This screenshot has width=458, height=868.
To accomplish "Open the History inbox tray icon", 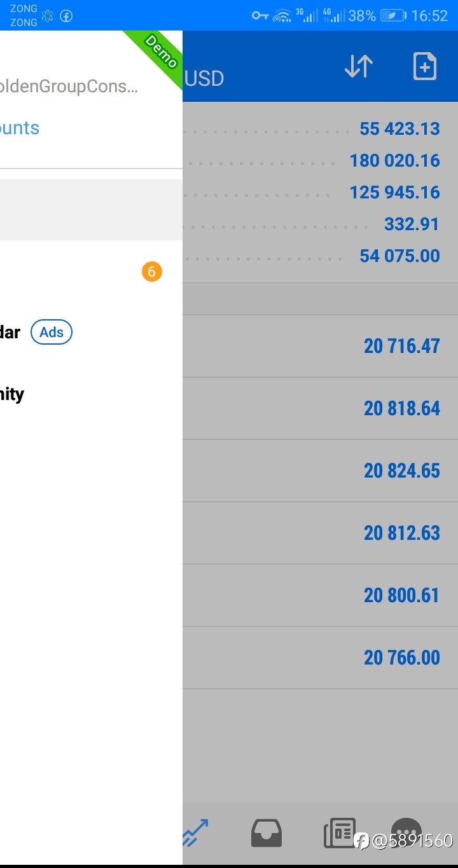I will [x=267, y=833].
